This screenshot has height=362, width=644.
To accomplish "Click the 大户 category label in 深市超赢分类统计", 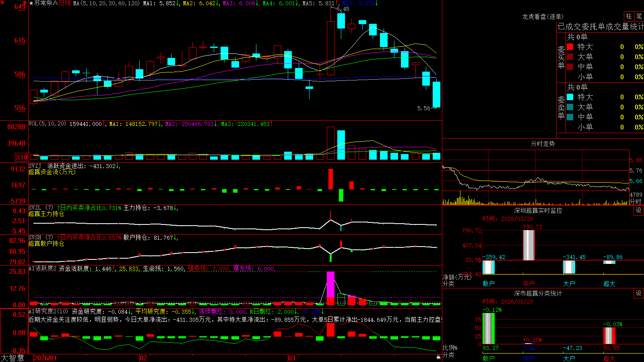I will [x=569, y=358].
